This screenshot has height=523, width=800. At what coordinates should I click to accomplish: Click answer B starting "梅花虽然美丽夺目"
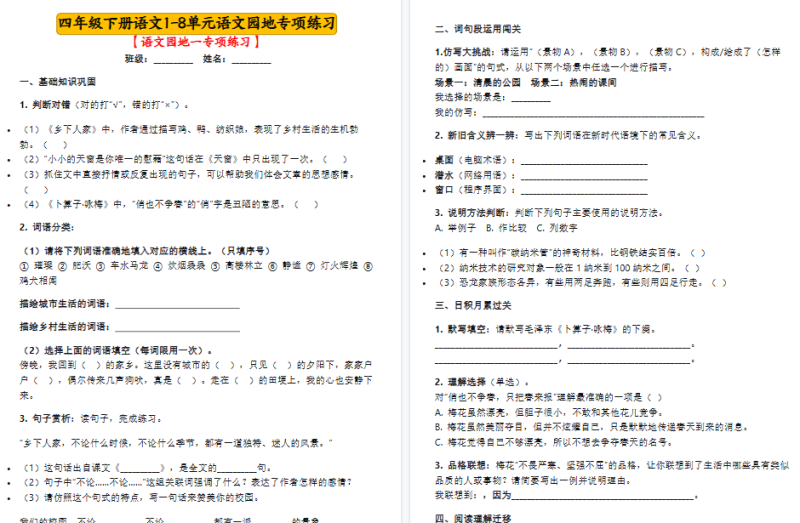pos(591,427)
